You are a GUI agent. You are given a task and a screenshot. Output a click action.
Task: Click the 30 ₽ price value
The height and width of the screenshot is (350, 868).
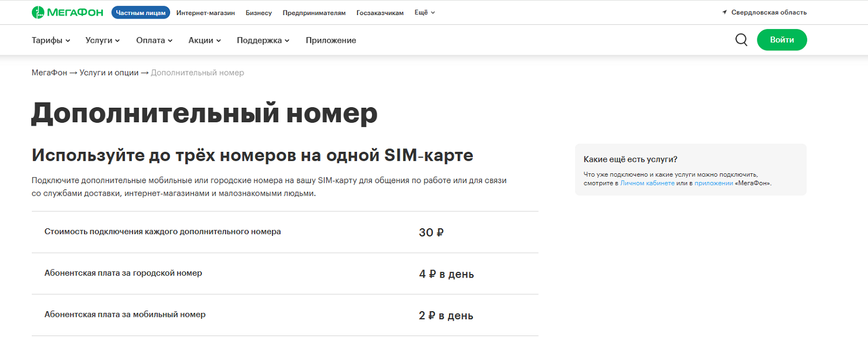tap(431, 232)
